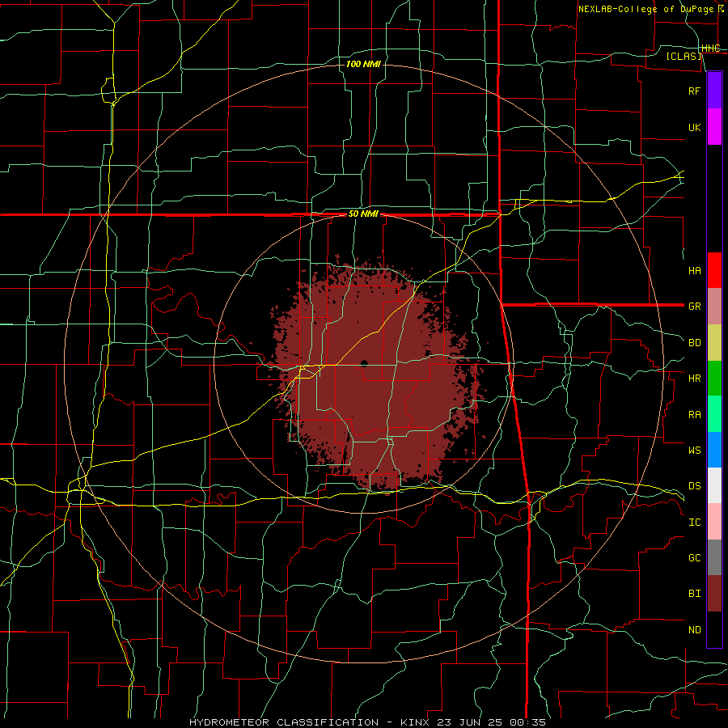
Task: Click the 'GC' legend label
Action: [694, 558]
